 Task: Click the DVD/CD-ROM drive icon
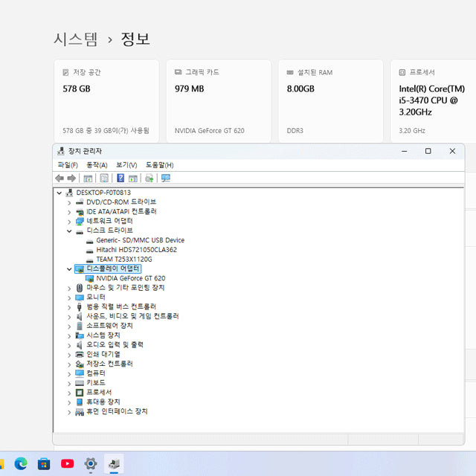click(80, 202)
